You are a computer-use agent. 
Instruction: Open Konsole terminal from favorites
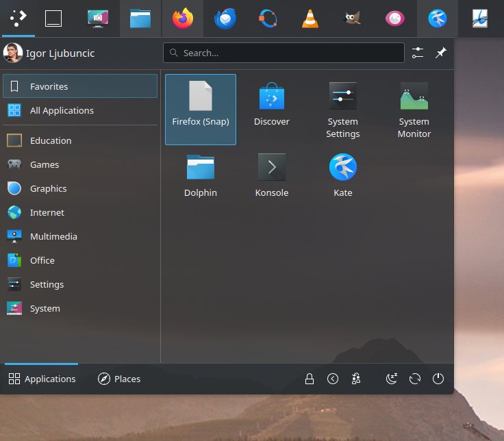[272, 175]
